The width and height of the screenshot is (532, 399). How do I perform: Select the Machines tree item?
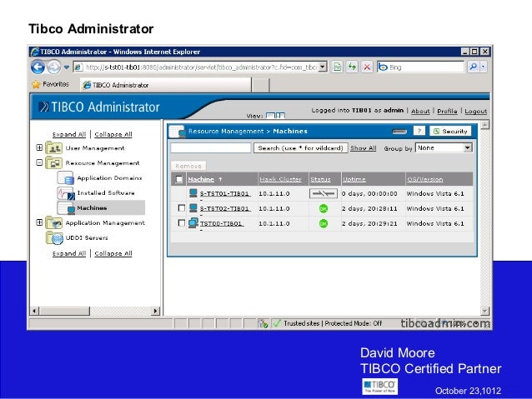(x=92, y=207)
